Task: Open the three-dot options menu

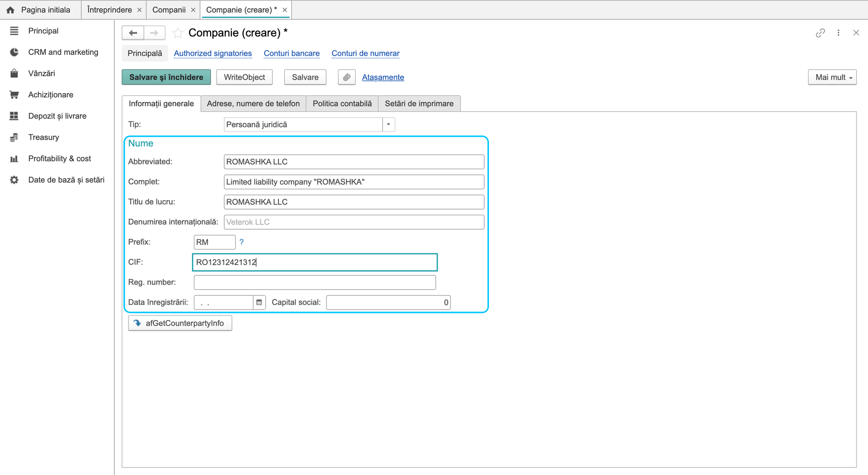Action: pyautogui.click(x=838, y=33)
